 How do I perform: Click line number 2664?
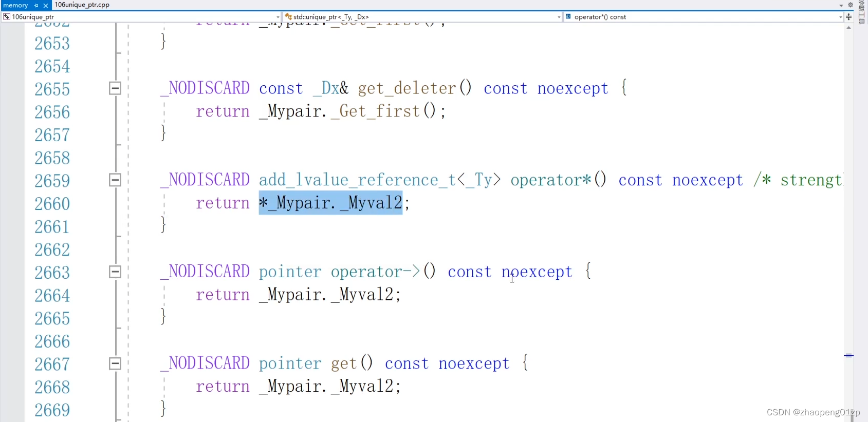pyautogui.click(x=52, y=296)
